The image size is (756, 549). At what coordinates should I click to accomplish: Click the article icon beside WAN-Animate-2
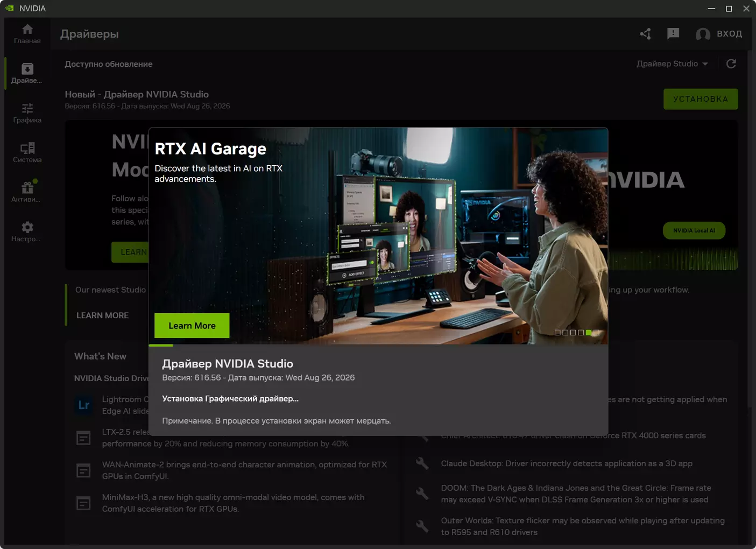pyautogui.click(x=83, y=471)
